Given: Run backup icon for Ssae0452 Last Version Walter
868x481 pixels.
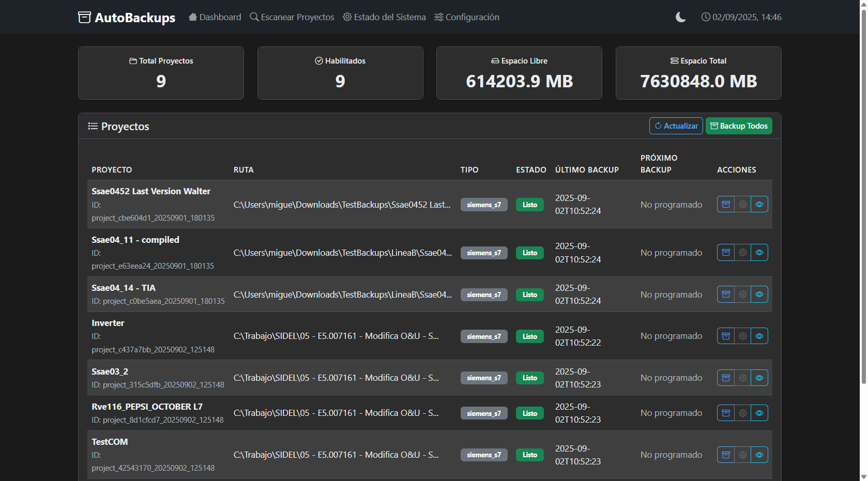Looking at the screenshot, I should point(726,204).
